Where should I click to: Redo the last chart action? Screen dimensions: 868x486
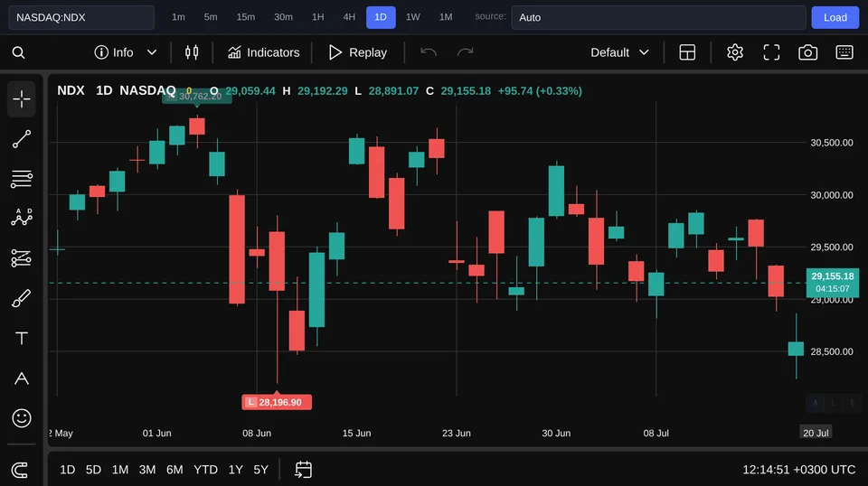tap(465, 52)
